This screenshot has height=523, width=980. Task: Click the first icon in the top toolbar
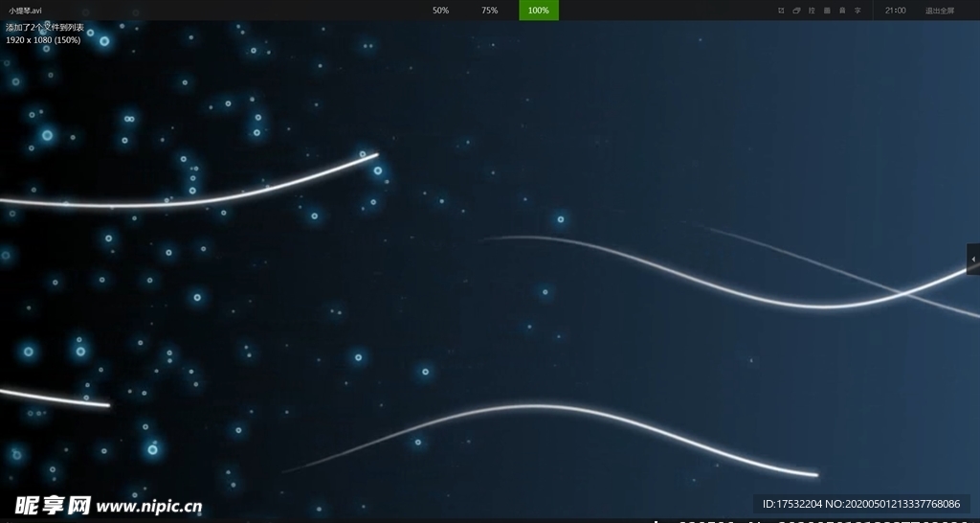781,11
